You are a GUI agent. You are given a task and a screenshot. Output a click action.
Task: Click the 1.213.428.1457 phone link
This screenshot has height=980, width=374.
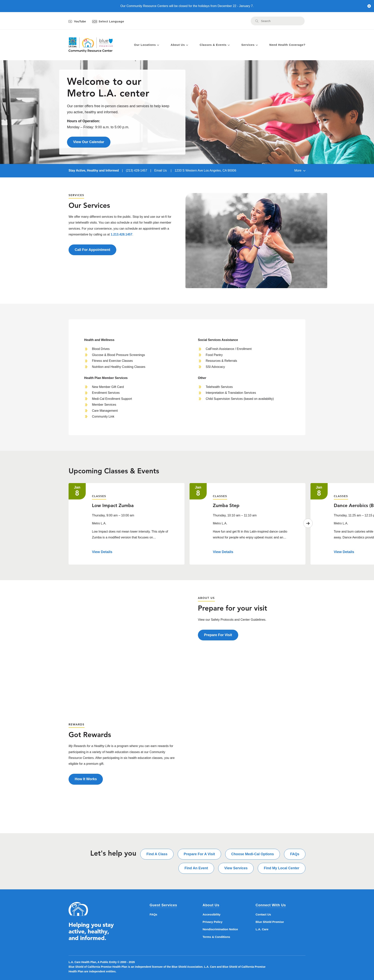click(122, 234)
